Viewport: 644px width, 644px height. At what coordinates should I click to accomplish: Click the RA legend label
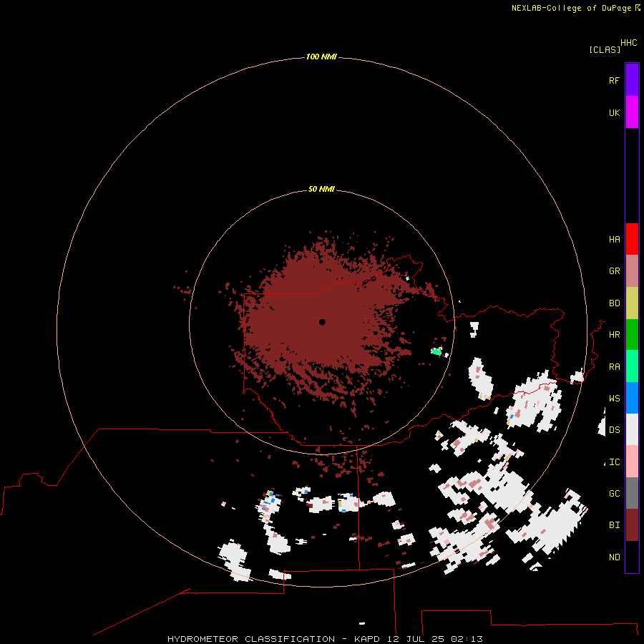tap(614, 367)
